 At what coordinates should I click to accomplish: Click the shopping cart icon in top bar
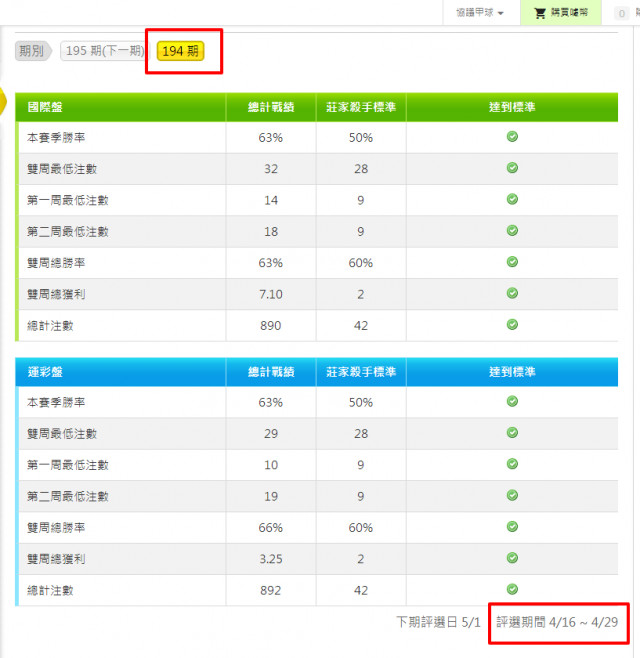click(x=540, y=13)
